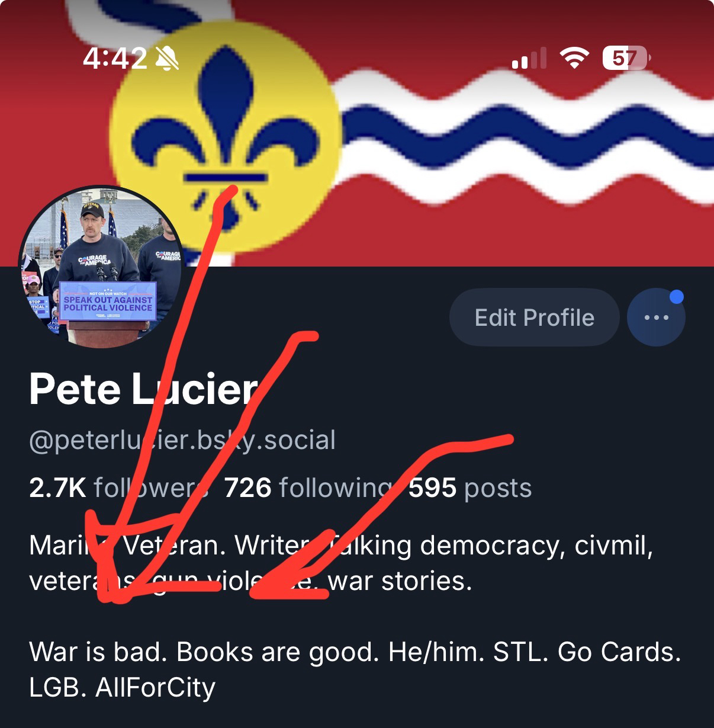Tap the blue notification dot on options button
The image size is (714, 728).
coord(676,297)
